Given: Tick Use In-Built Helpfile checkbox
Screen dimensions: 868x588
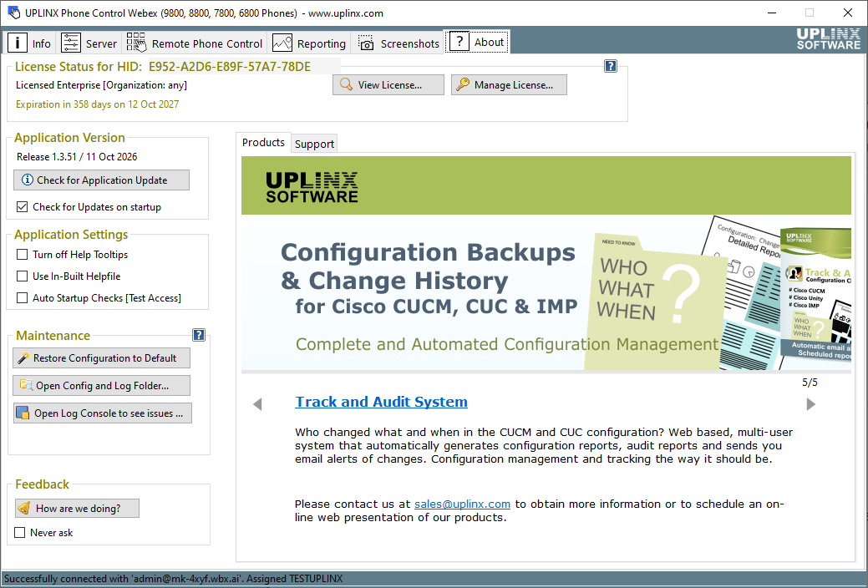Looking at the screenshot, I should point(23,276).
